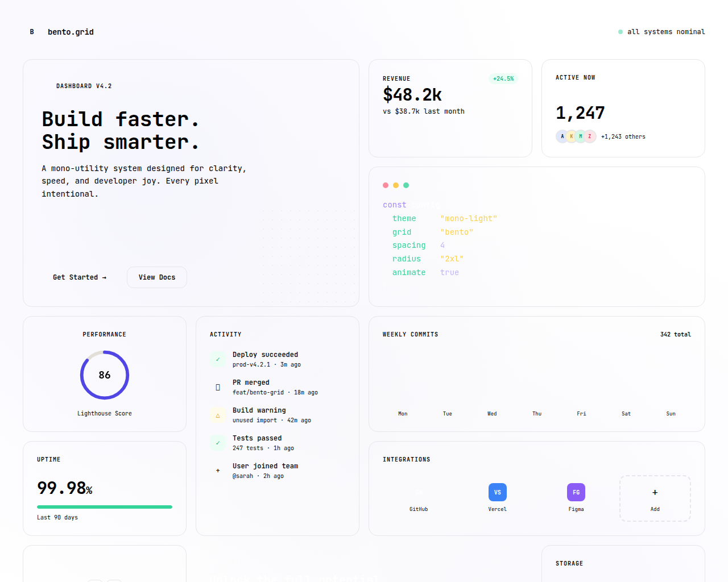
Task: Select the avatar labeled A
Action: tap(562, 136)
